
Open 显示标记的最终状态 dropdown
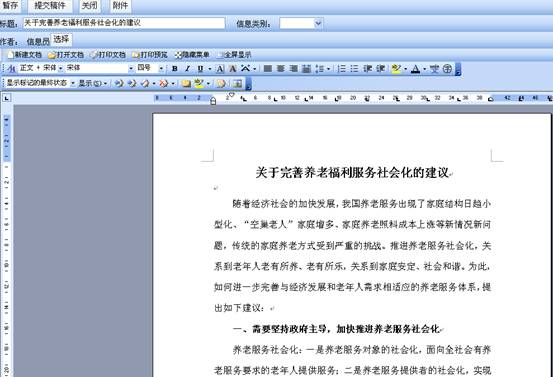pyautogui.click(x=73, y=83)
